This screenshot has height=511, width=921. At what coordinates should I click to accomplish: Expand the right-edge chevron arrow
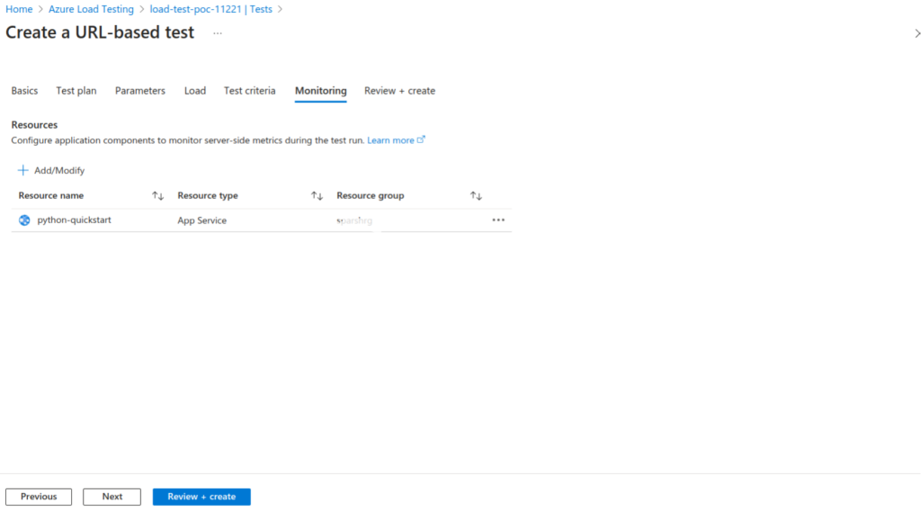pos(917,33)
